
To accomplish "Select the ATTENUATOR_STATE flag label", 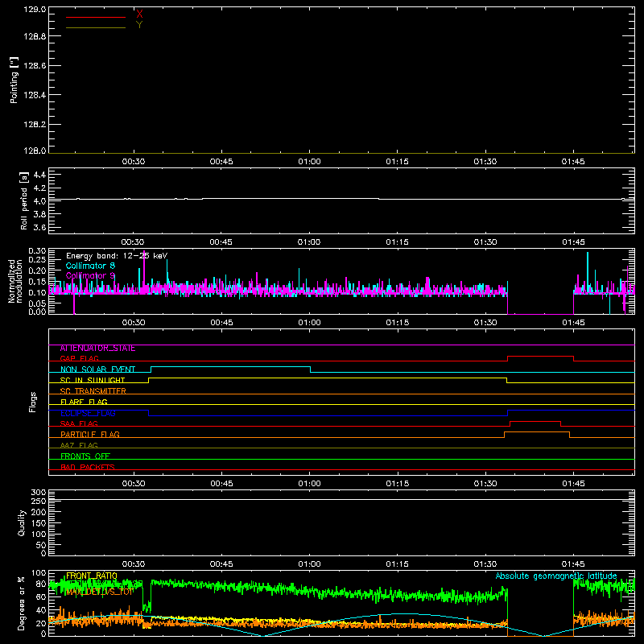I will tap(97, 349).
